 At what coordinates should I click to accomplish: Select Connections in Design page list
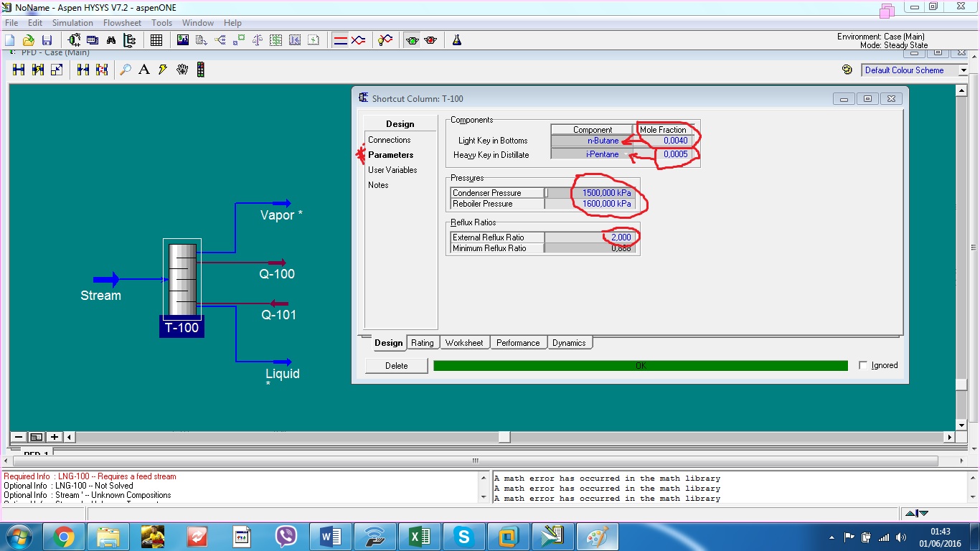click(390, 140)
